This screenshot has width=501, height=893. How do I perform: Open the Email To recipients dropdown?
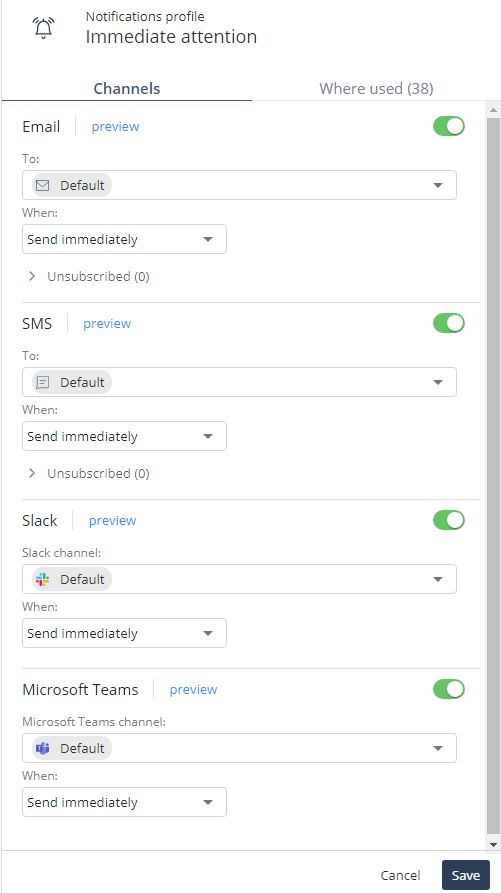(x=239, y=185)
